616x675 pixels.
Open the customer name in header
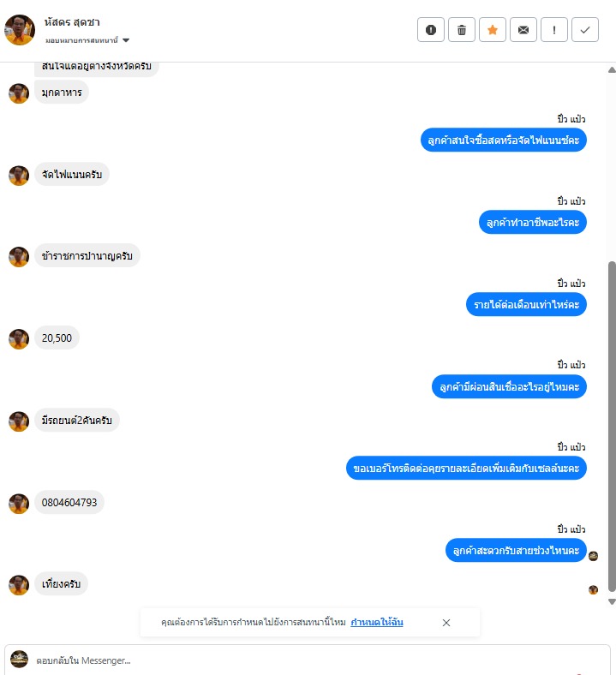(72, 22)
